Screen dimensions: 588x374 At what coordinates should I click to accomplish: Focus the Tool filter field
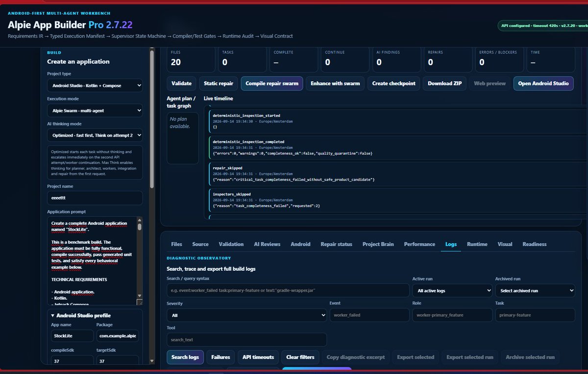tap(246, 340)
